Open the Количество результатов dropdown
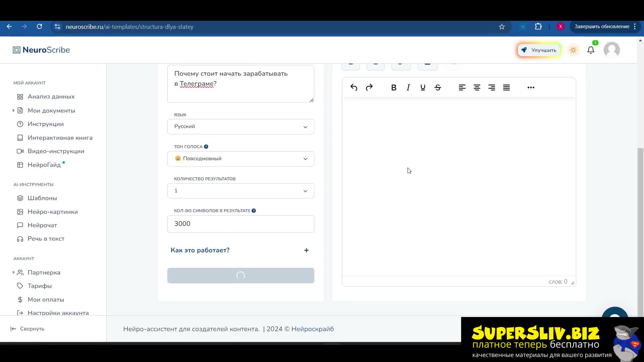644x362 pixels. pos(240,191)
